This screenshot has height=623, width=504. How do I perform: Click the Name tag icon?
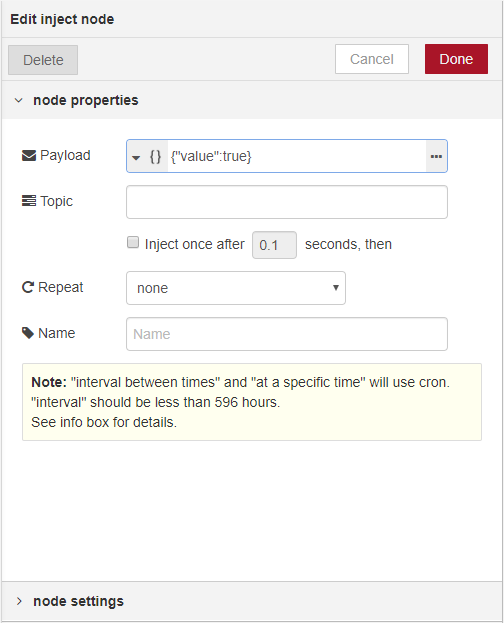tap(28, 333)
